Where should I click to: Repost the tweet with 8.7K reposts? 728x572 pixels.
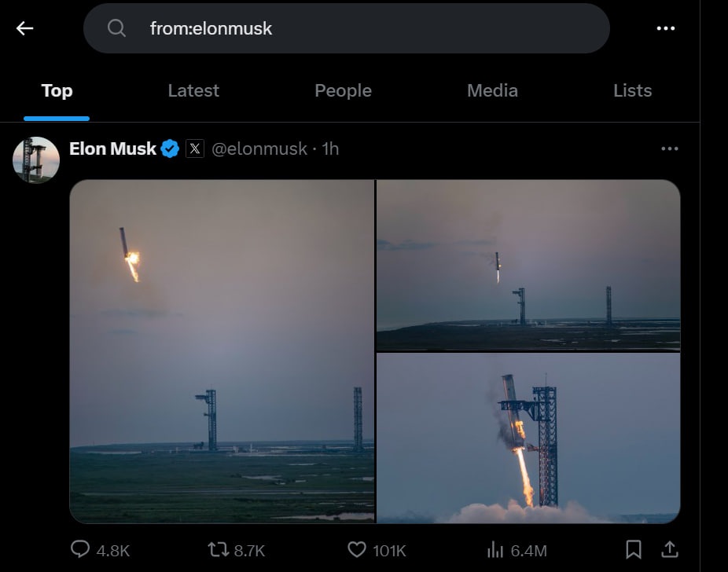(x=218, y=549)
